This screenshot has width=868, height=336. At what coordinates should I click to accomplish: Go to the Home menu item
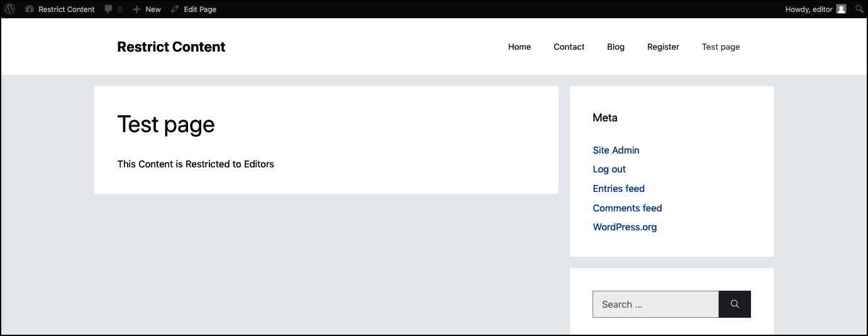point(520,47)
